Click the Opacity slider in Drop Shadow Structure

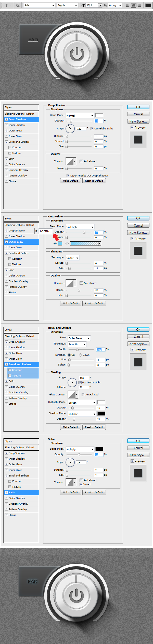click(79, 121)
